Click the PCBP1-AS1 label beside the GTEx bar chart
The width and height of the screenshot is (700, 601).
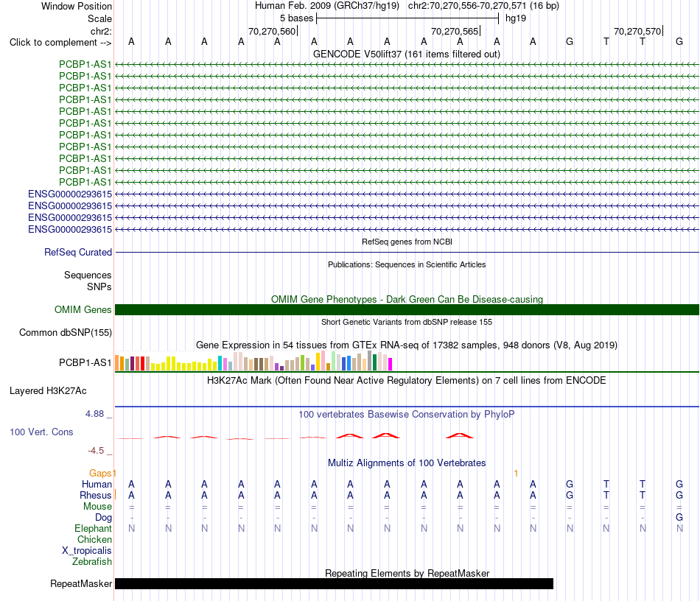coord(85,363)
